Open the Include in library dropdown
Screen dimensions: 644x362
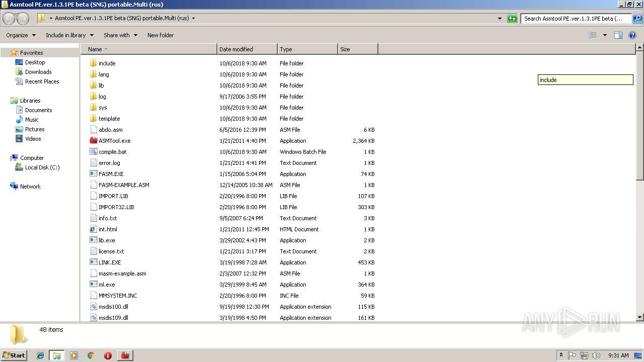(x=69, y=35)
